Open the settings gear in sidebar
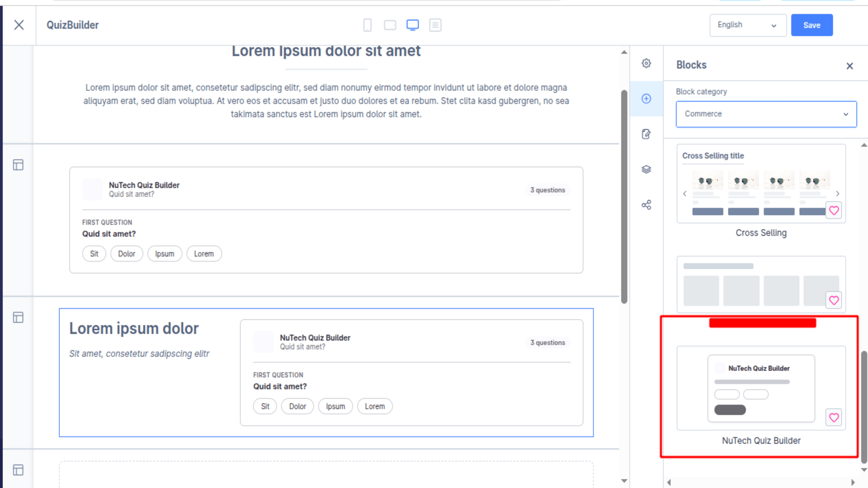This screenshot has width=868, height=488. [646, 63]
